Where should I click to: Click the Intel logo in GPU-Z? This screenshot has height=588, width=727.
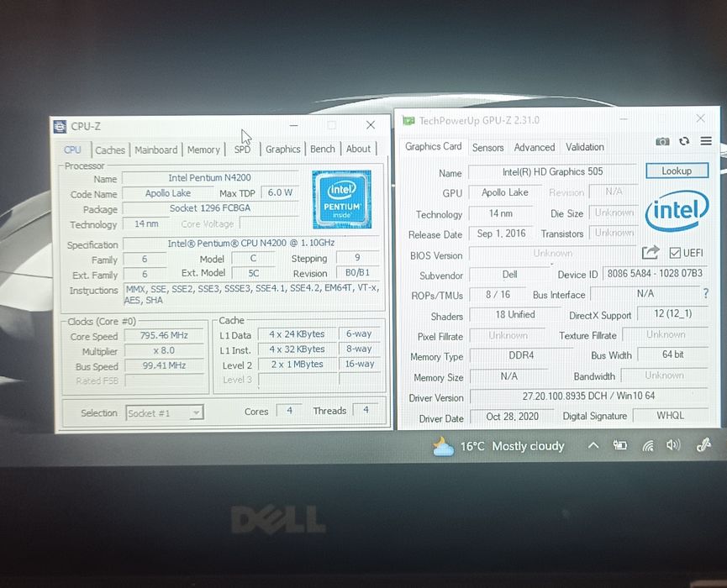(x=677, y=211)
